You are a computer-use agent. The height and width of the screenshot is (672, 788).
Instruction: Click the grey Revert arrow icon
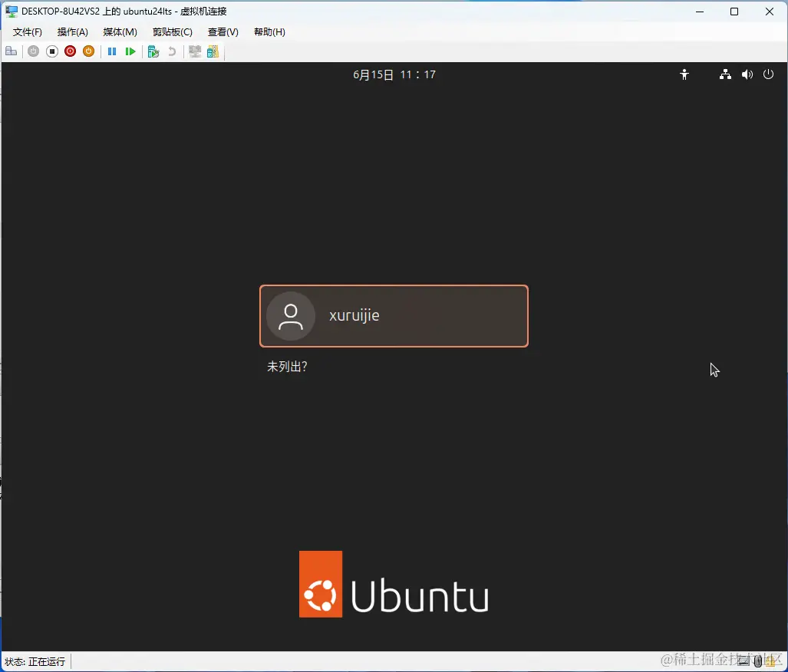[172, 51]
